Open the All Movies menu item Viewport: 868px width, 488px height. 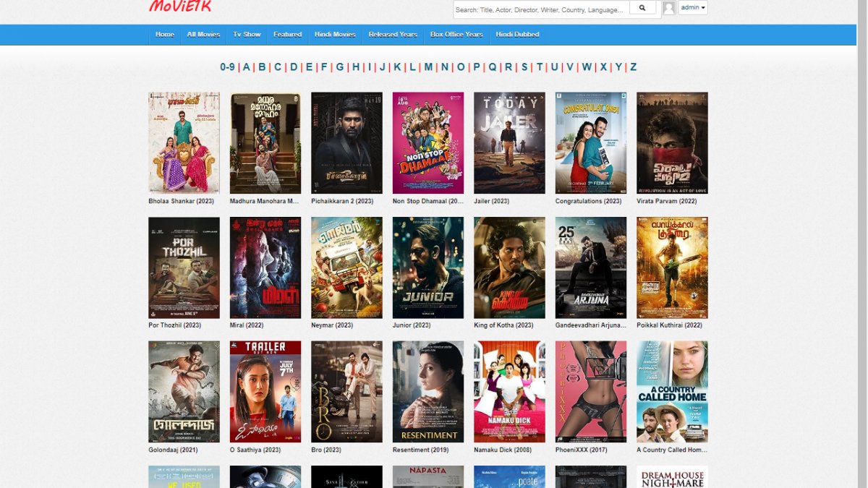[203, 35]
